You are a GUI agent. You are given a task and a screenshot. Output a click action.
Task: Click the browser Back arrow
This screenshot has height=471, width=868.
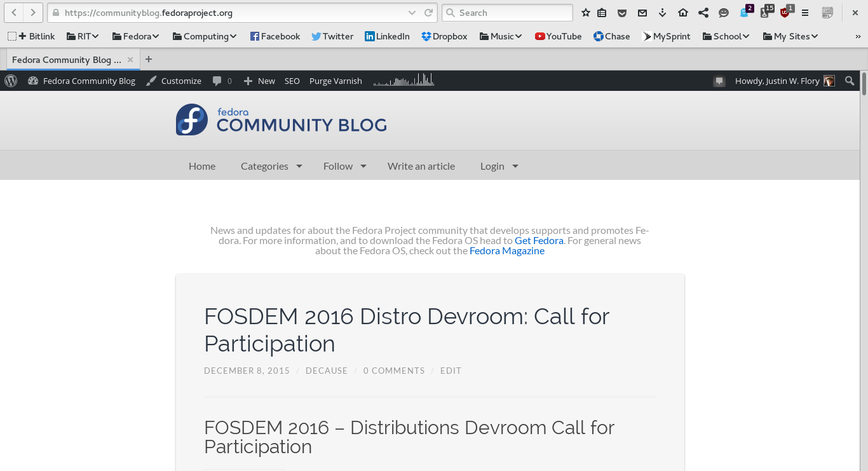[14, 13]
